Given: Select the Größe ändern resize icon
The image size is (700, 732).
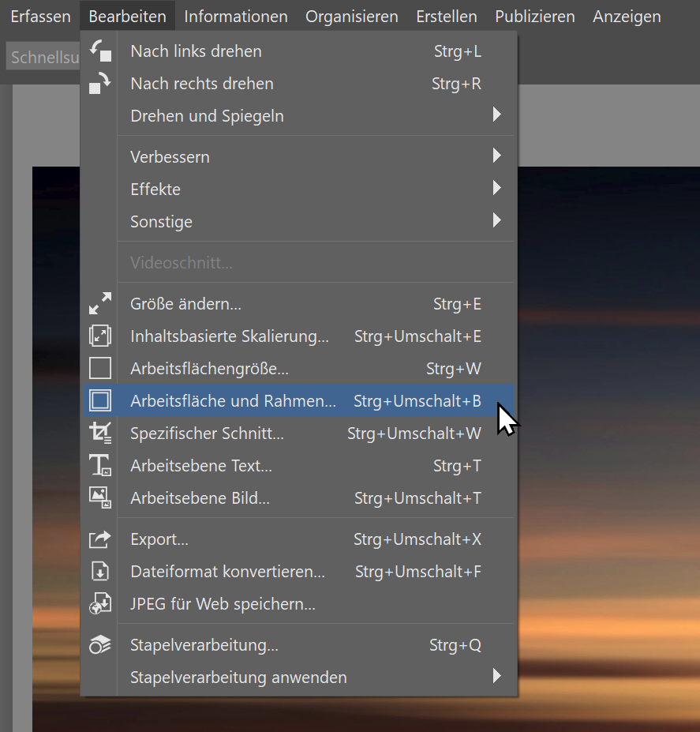Looking at the screenshot, I should coord(100,302).
